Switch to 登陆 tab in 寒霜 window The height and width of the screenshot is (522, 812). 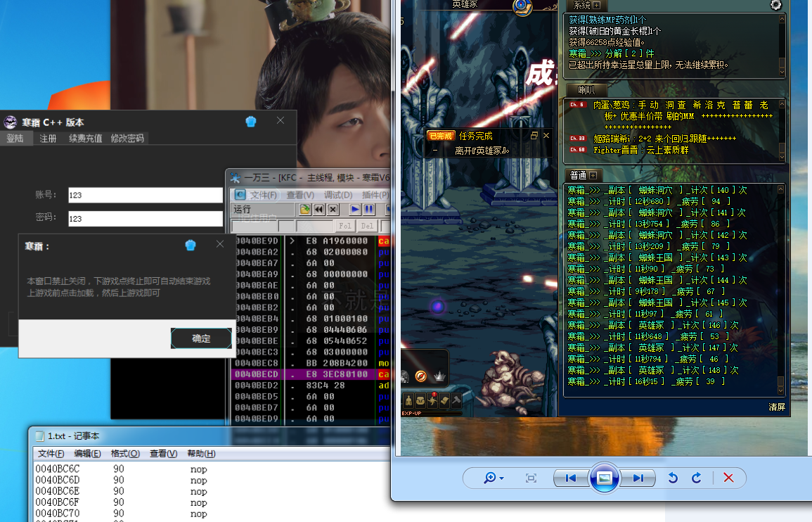(x=15, y=139)
